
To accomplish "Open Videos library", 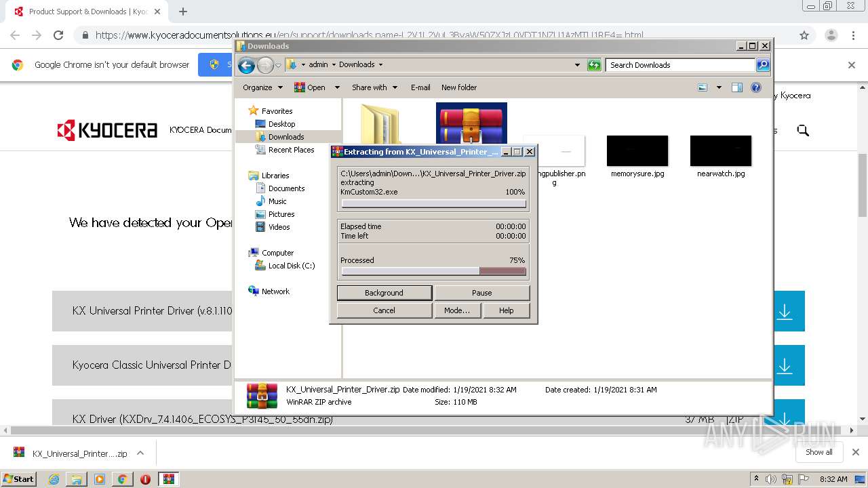I will point(279,227).
